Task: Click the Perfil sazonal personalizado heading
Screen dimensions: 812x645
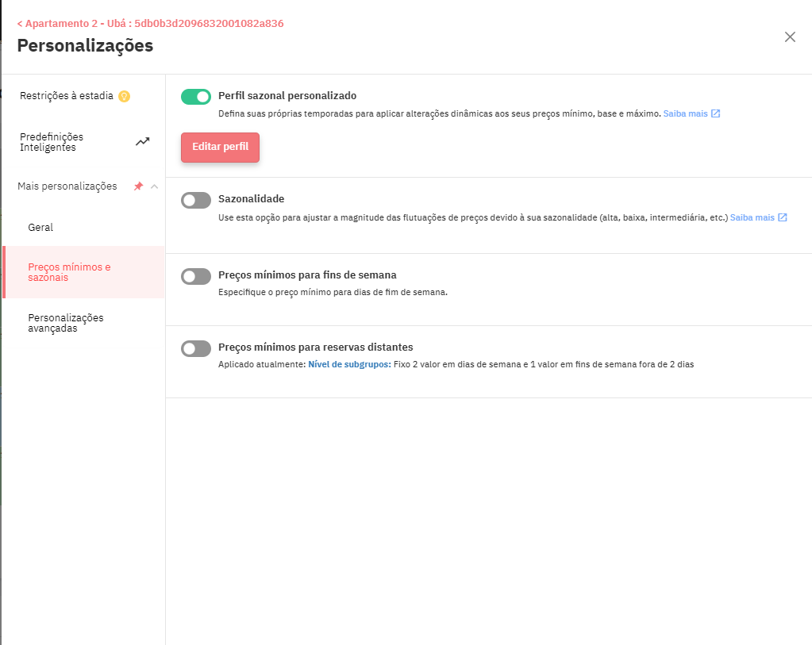Action: [x=287, y=96]
